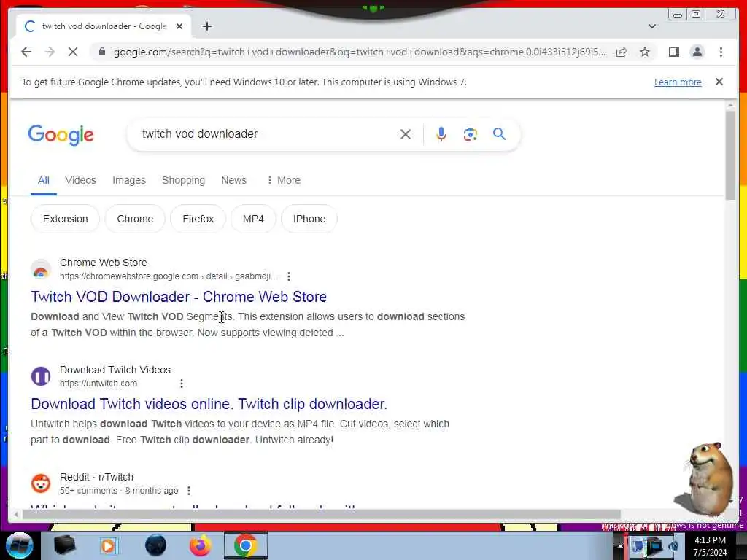The image size is (747, 560).
Task: Click the https://untwitch.com URL text
Action: pyautogui.click(x=98, y=384)
